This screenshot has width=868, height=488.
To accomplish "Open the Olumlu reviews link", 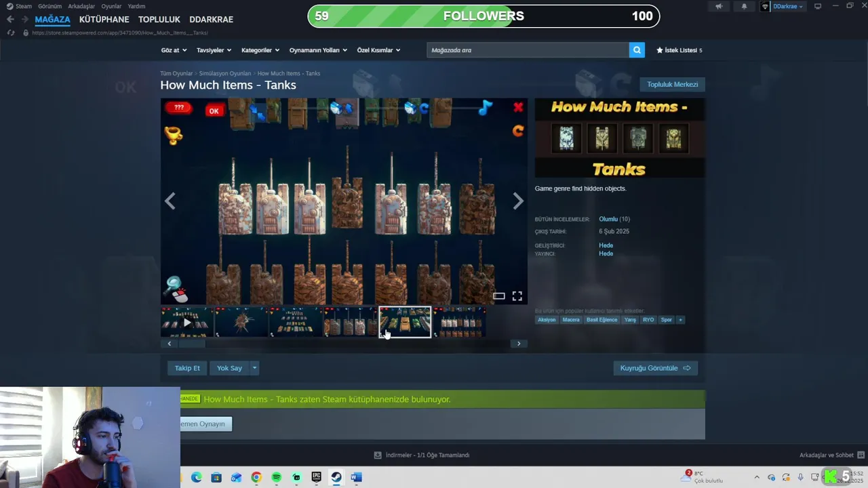I will click(608, 219).
